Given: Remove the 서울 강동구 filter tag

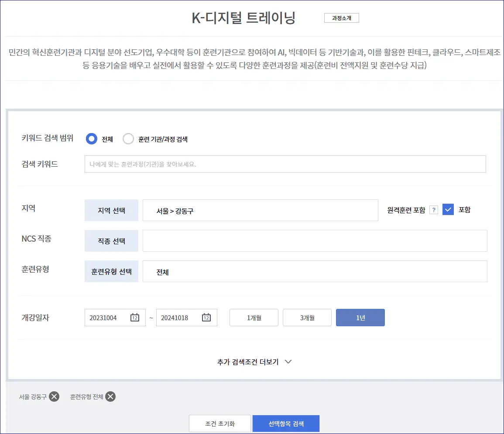Looking at the screenshot, I should (x=54, y=396).
